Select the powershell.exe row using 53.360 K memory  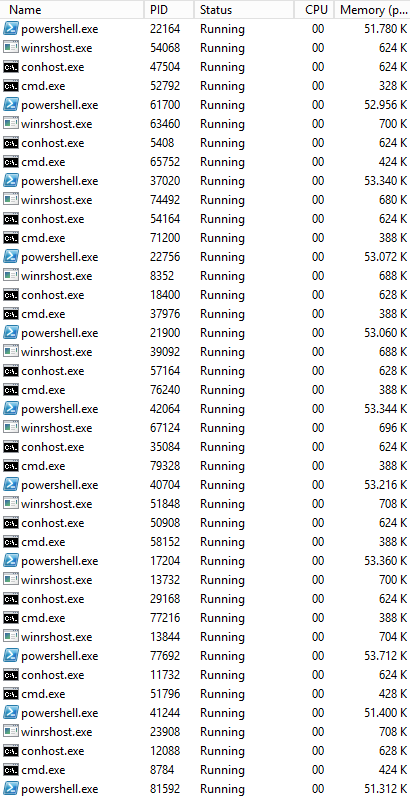coord(205,561)
